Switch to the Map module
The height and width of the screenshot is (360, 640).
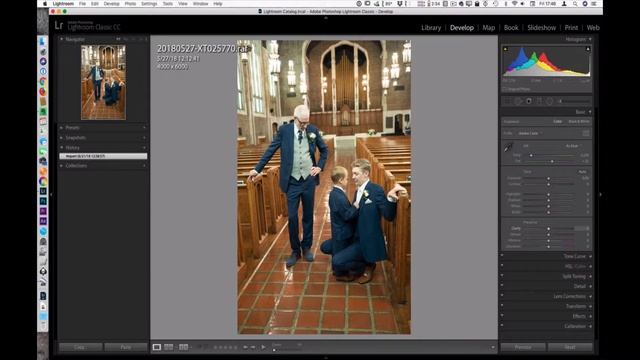(489, 28)
